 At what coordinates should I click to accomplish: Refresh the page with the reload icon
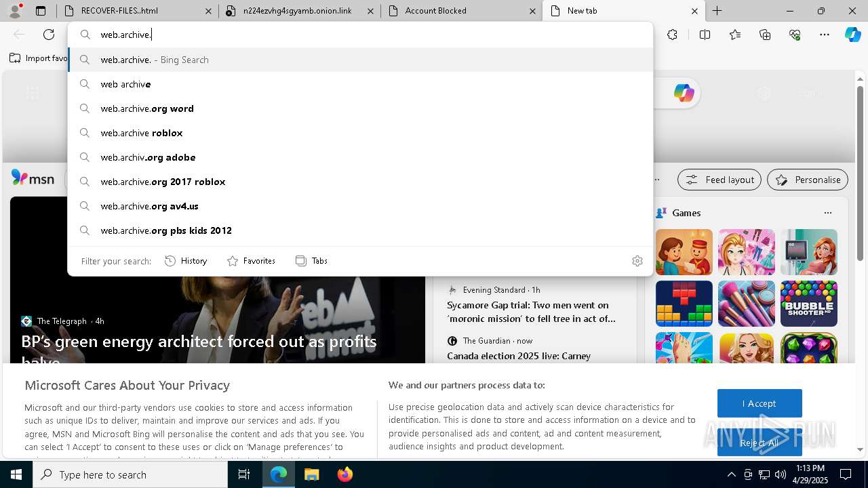click(49, 35)
